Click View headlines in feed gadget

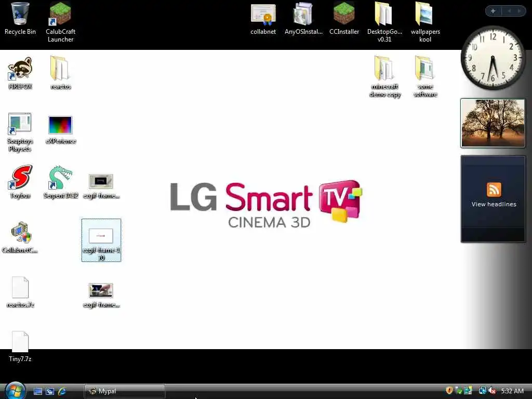tap(494, 204)
